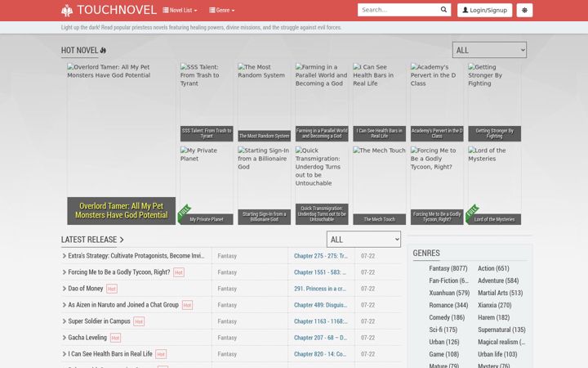Open 291. Princess chapter link
The height and width of the screenshot is (368, 588).
point(320,289)
